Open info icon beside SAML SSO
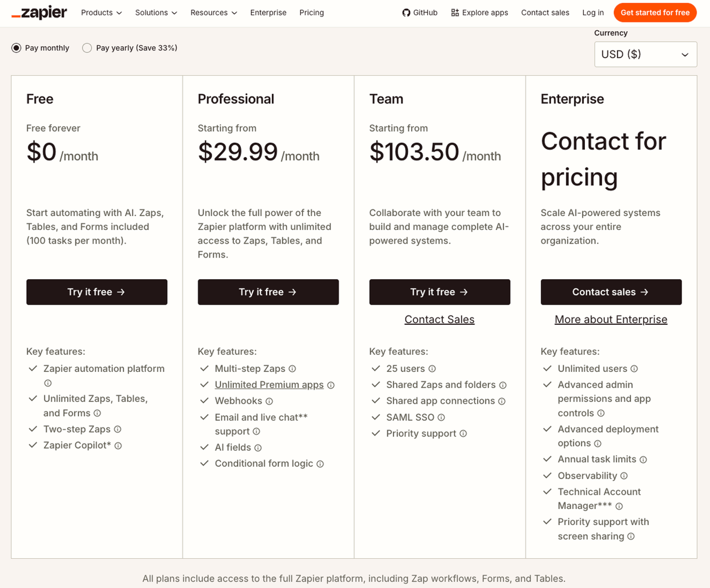Viewport: 710px width, 588px height. [x=441, y=418]
